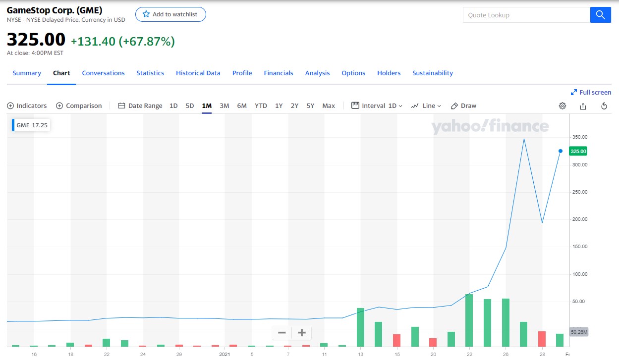This screenshot has height=364, width=619.
Task: Click the GME 17.25 chart legend label
Action: click(x=31, y=125)
